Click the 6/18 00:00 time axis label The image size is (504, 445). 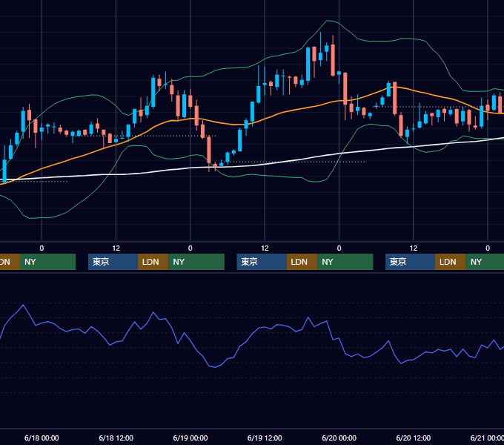point(42,438)
